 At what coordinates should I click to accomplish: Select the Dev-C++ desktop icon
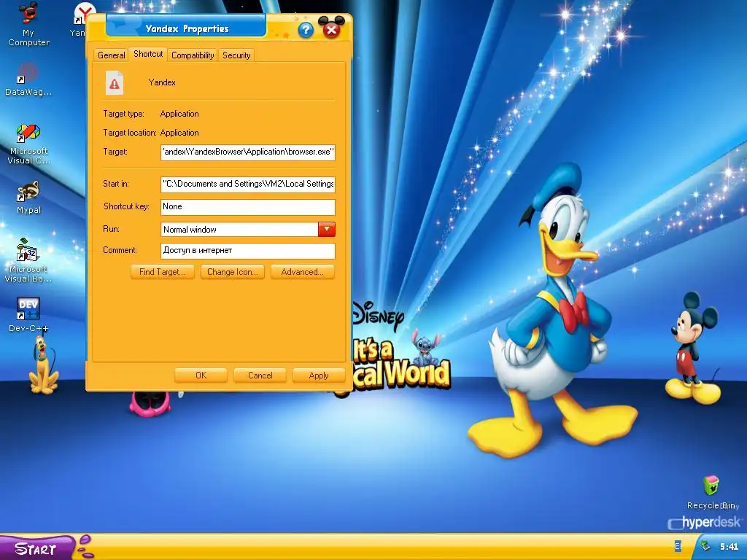[28, 315]
